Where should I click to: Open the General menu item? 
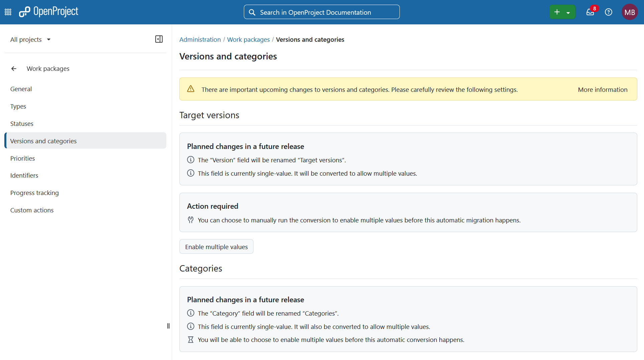point(85,89)
